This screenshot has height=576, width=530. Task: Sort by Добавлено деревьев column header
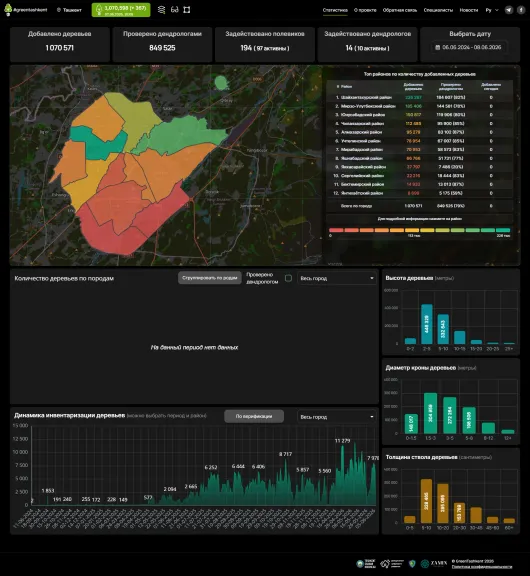[x=413, y=87]
